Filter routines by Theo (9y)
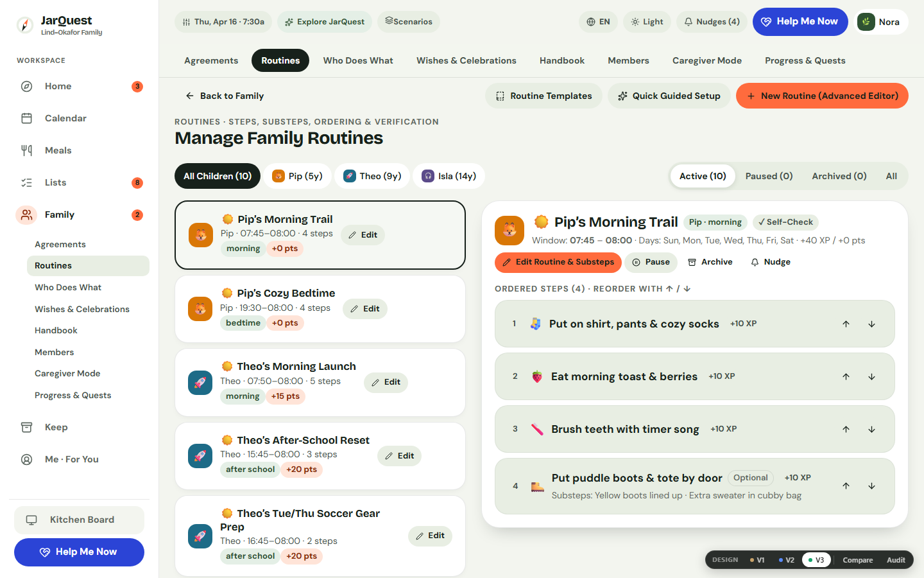 pos(372,176)
